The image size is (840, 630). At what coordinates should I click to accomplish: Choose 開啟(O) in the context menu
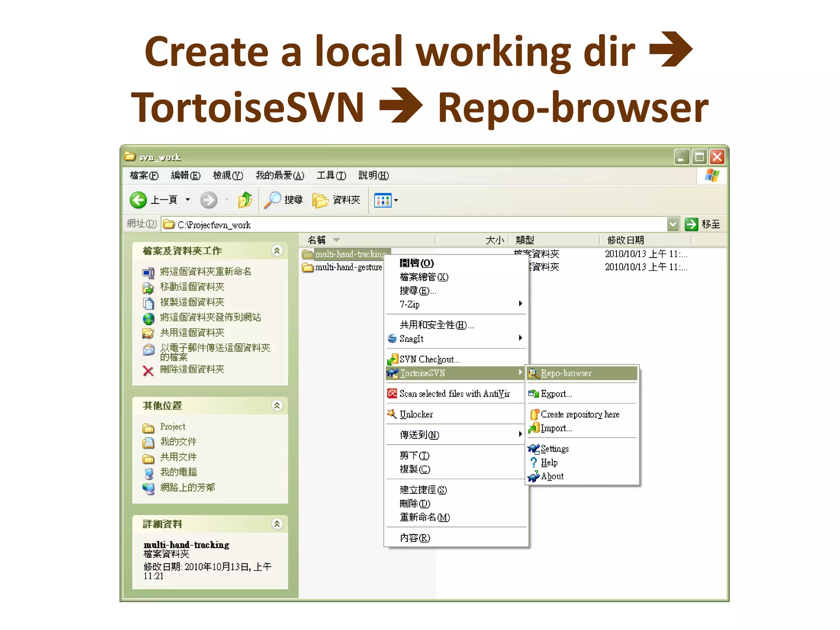tap(456, 263)
